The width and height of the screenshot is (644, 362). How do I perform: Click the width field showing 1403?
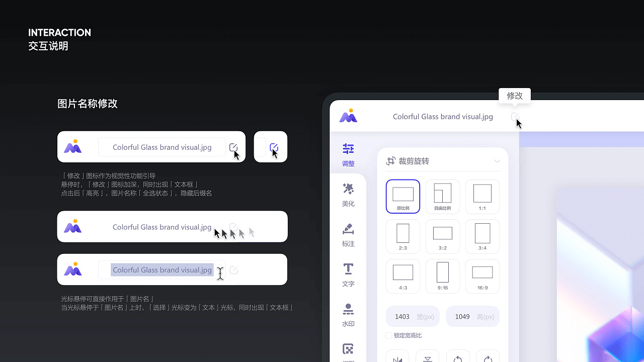tap(413, 317)
